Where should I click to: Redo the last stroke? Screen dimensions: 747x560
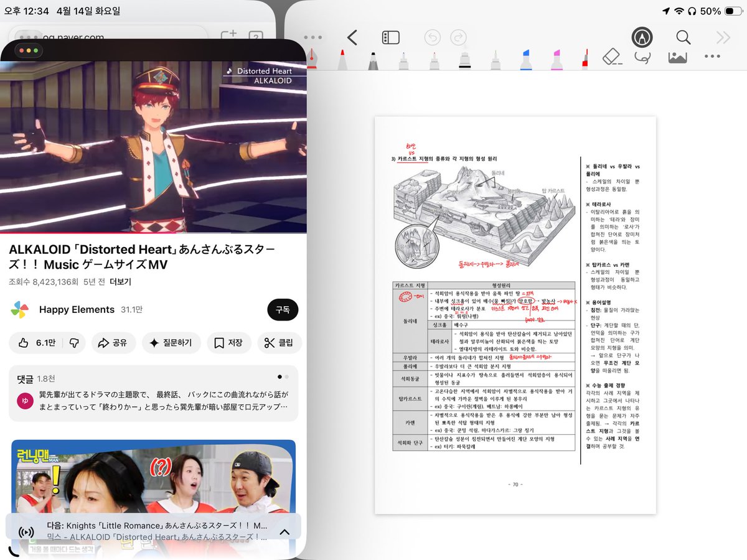click(x=458, y=37)
